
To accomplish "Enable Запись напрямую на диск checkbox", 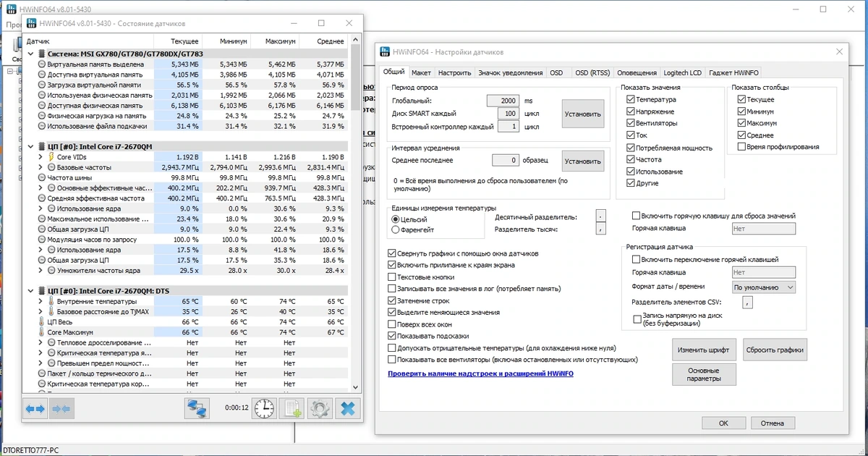I will tap(637, 318).
